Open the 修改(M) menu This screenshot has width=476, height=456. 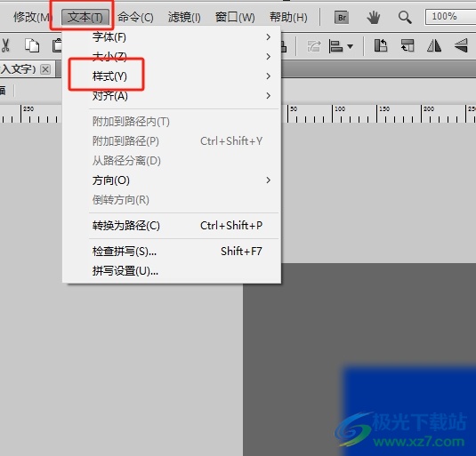tap(32, 17)
